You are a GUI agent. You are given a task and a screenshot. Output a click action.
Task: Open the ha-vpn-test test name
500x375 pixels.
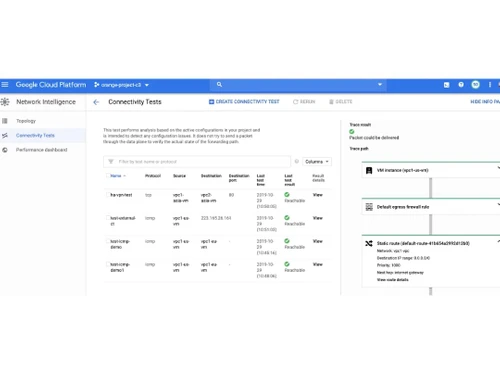[x=121, y=195]
